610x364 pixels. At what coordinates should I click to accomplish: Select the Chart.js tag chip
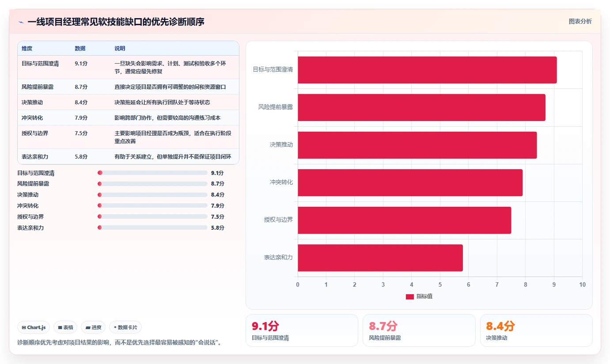[34, 327]
